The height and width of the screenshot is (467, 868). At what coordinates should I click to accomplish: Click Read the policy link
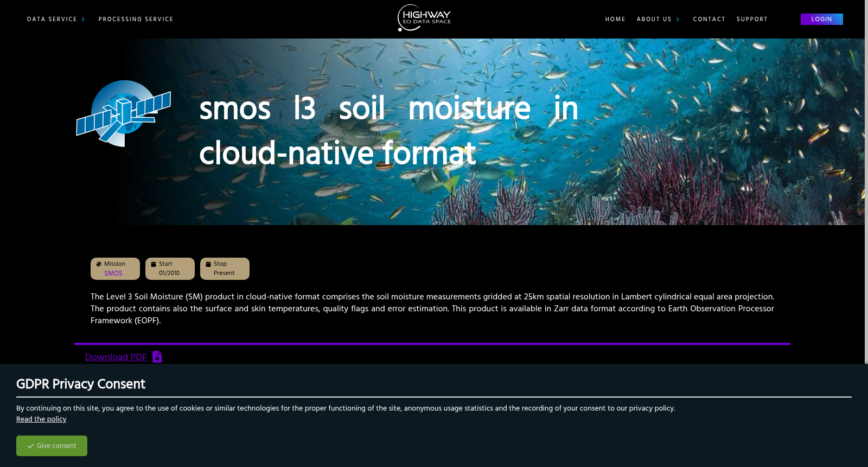click(41, 419)
